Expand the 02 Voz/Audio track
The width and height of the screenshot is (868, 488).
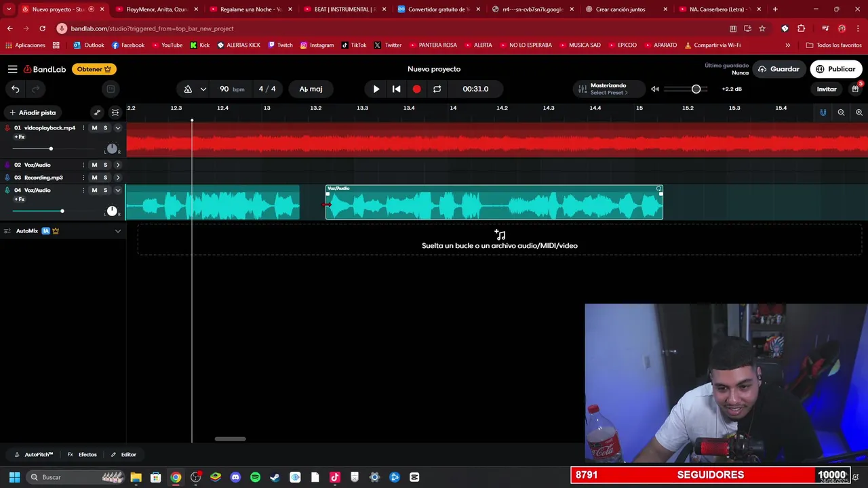(x=117, y=165)
